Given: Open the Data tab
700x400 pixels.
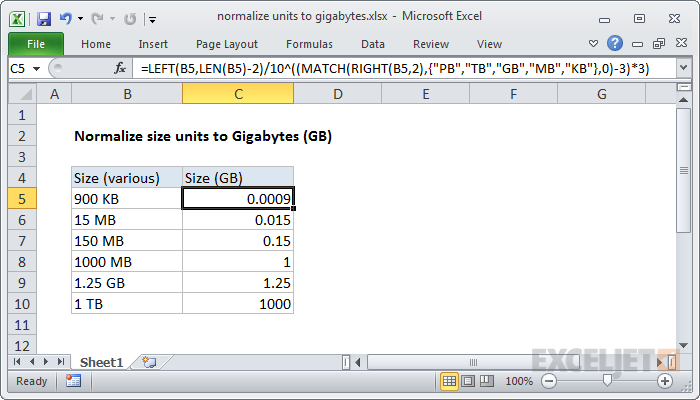Looking at the screenshot, I should 373,44.
